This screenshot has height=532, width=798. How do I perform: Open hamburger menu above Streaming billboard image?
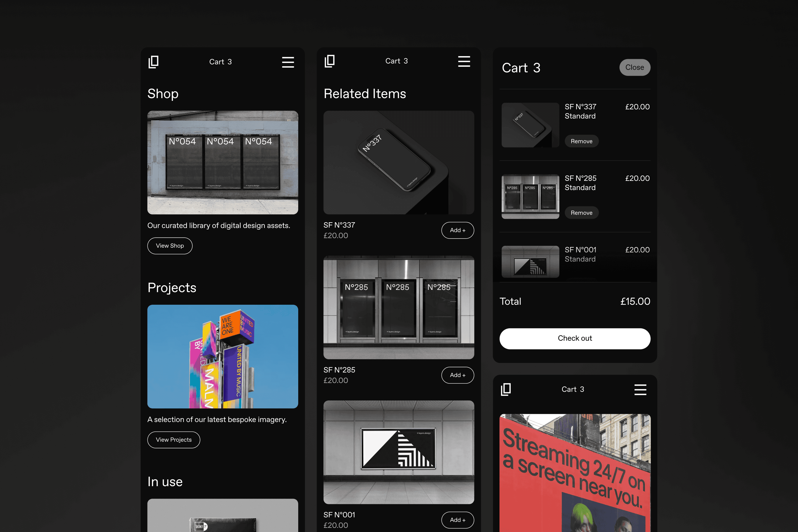click(640, 390)
